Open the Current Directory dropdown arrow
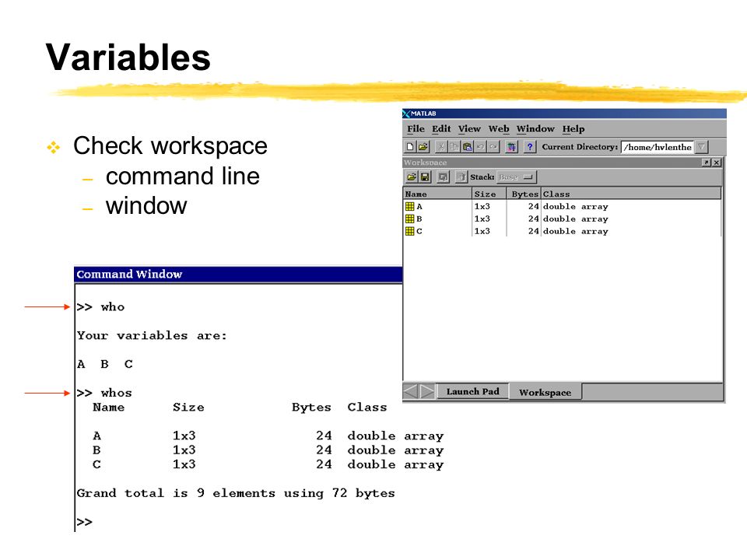747x560 pixels. (701, 147)
